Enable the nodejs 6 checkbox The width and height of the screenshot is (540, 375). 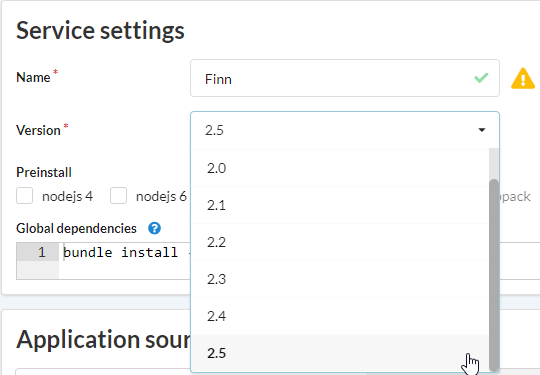tap(118, 196)
